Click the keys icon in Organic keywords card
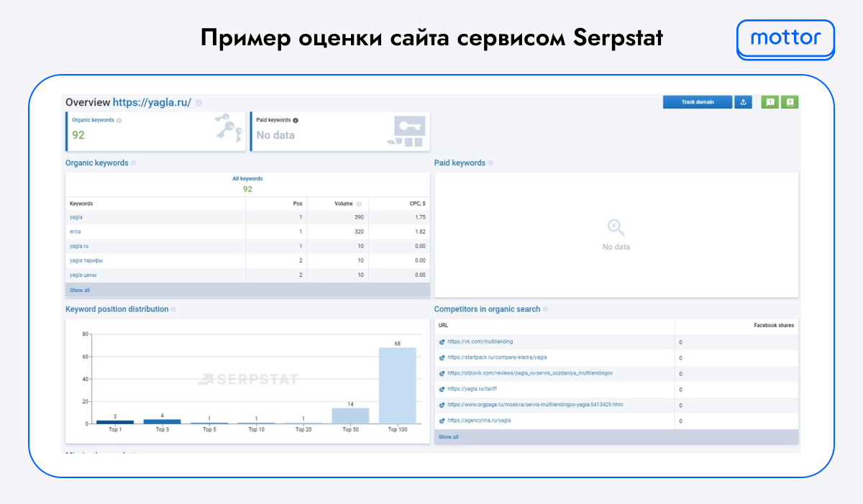Image resolution: width=863 pixels, height=504 pixels. [228, 128]
